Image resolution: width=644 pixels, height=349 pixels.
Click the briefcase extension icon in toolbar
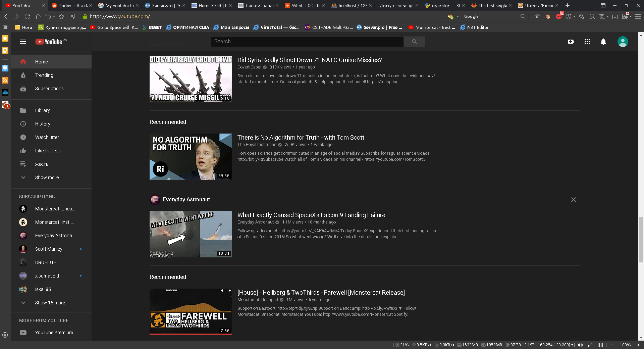click(537, 16)
